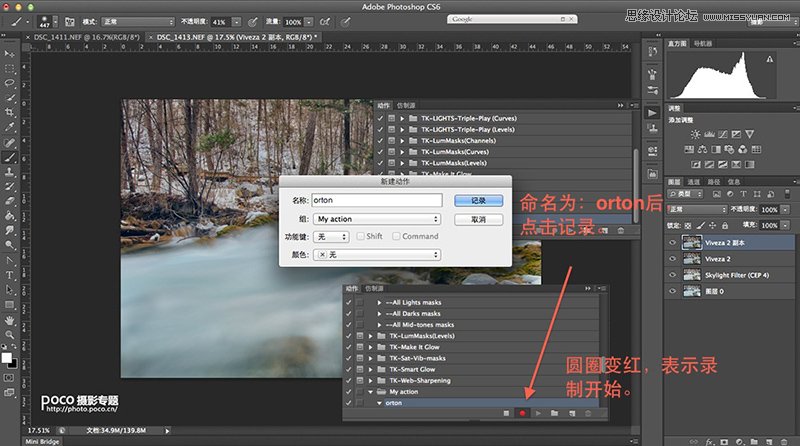Toggle visibility of Skylight Filter (CEP 4) layer
800x446 pixels.
pyautogui.click(x=672, y=275)
